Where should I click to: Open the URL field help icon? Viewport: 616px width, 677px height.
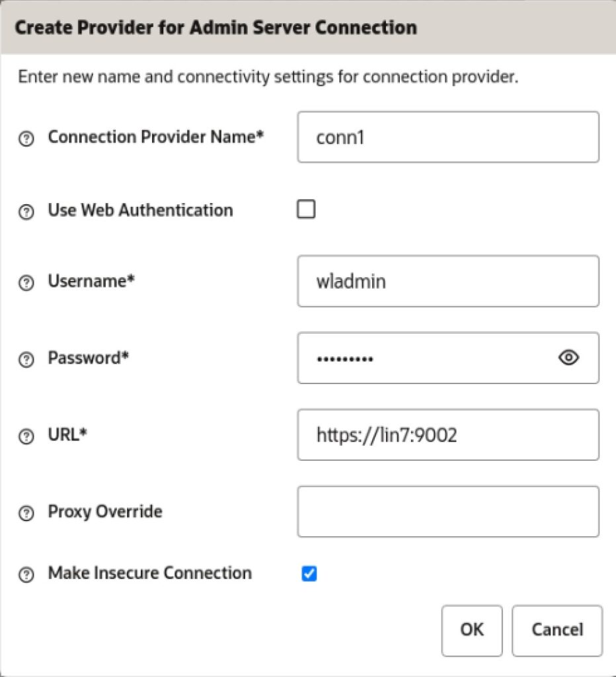(x=26, y=436)
